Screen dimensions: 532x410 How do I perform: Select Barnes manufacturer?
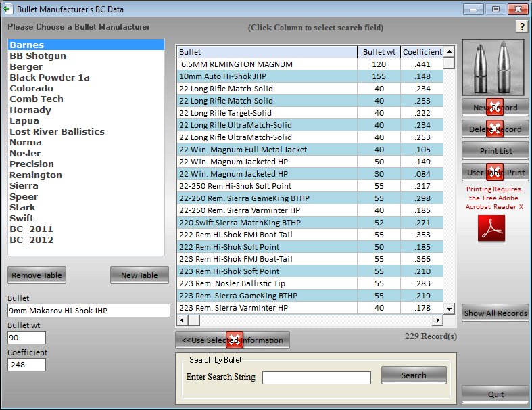coord(86,45)
